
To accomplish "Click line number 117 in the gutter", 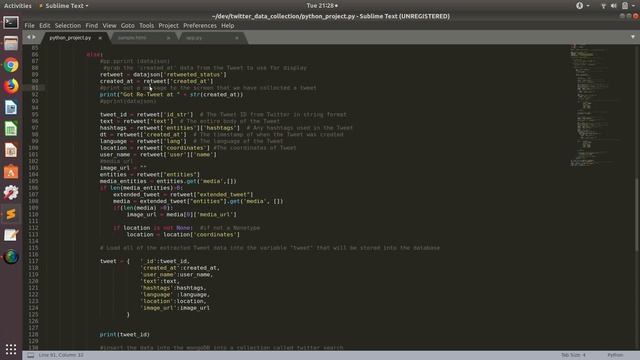I will point(33,261).
